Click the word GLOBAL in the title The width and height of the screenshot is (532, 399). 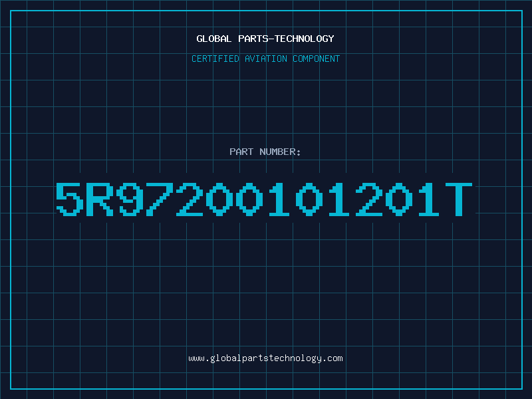214,39
